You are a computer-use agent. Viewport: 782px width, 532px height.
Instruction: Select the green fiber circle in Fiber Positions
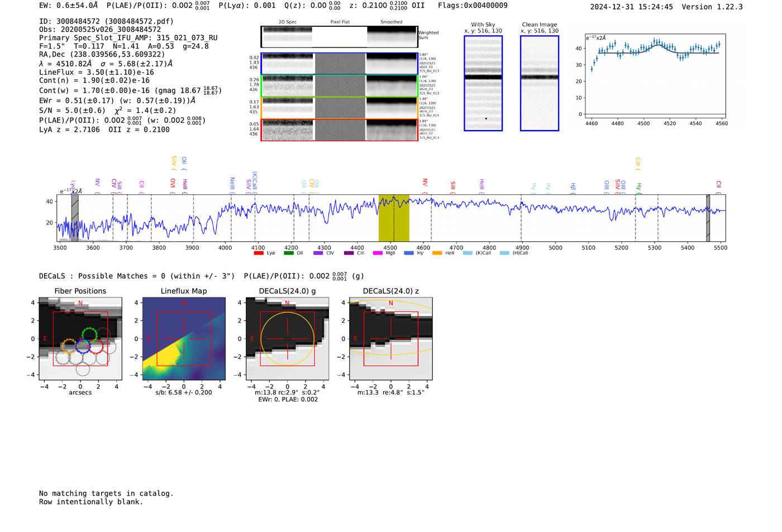89,335
